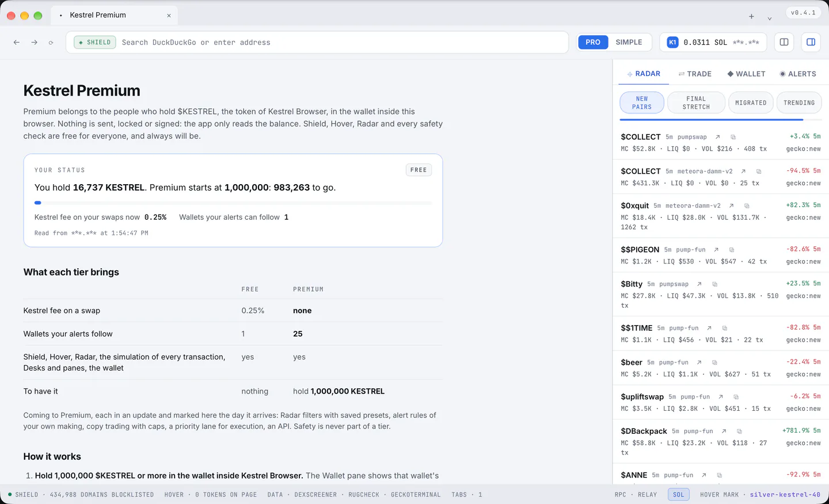
Task: Click the RPC status bar entry
Action: point(621,495)
